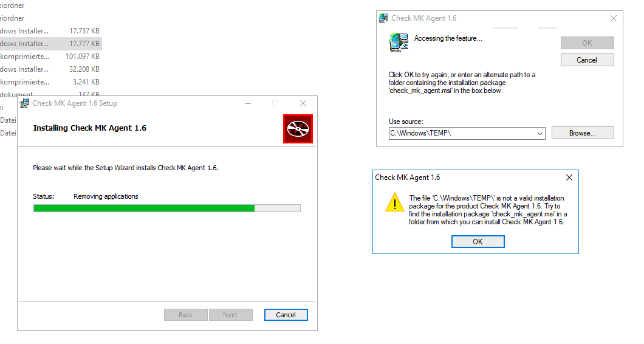Screen dimensions: 644x344
Task: Click the green installation progress bar
Action: tap(144, 208)
